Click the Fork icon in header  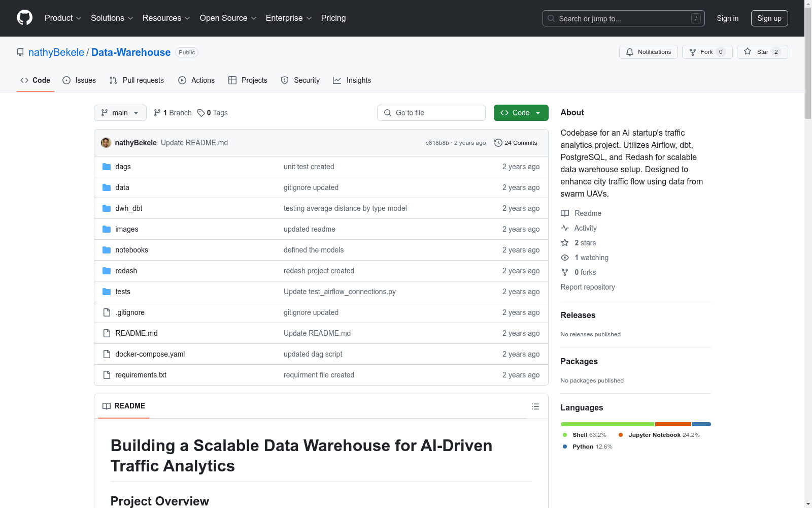(693, 52)
